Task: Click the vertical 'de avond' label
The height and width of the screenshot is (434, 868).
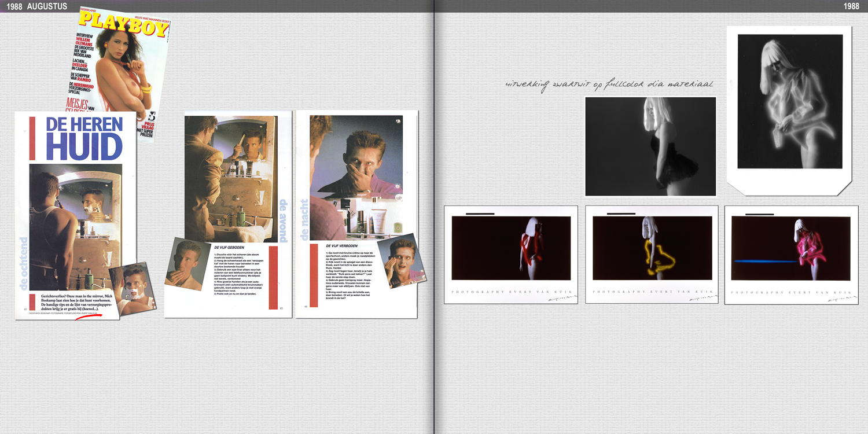Action: [284, 222]
